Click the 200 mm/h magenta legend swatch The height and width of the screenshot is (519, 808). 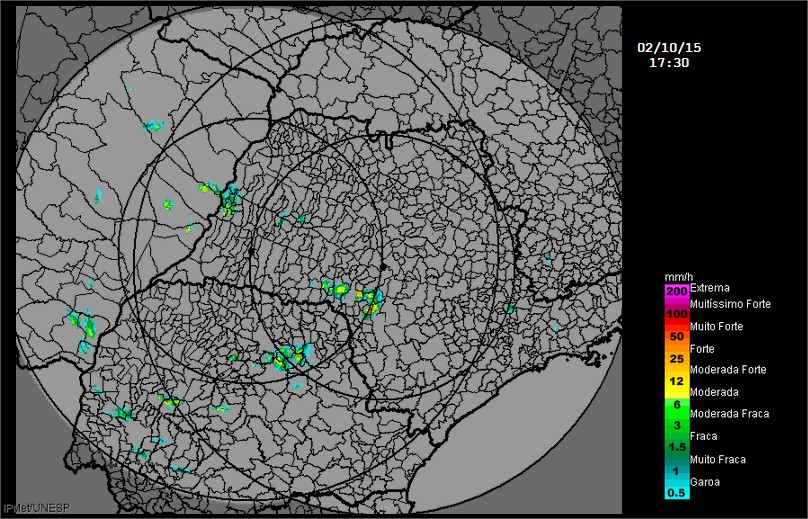(x=676, y=290)
